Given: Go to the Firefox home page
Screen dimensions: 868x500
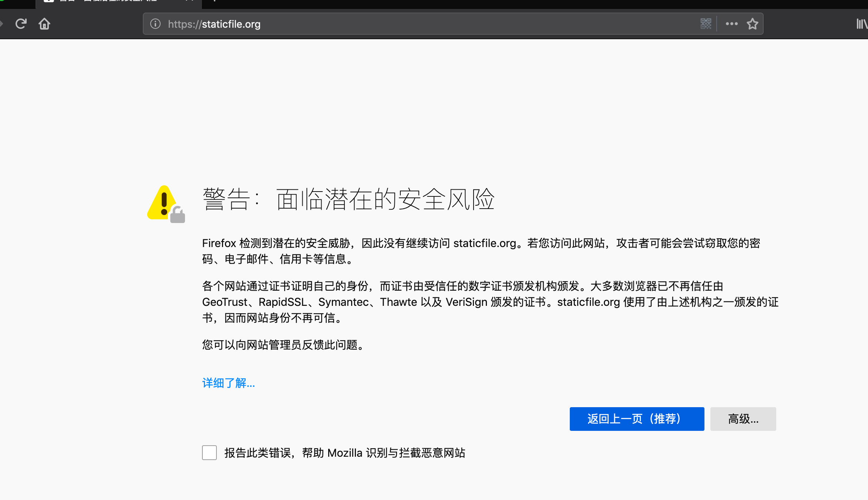Looking at the screenshot, I should click(x=44, y=24).
